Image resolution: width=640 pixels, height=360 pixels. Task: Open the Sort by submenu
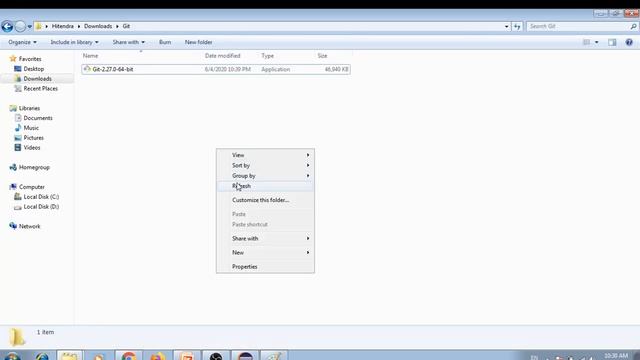(x=265, y=165)
